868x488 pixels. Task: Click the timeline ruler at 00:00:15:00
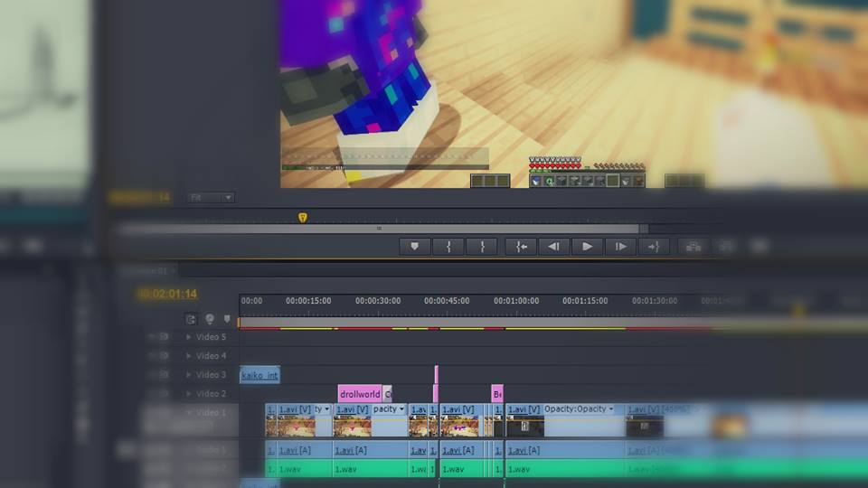pyautogui.click(x=308, y=301)
